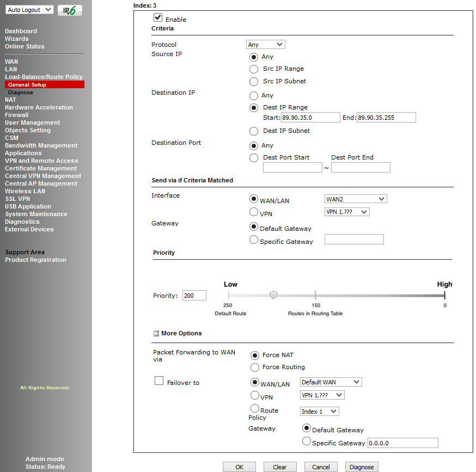Image resolution: width=476 pixels, height=472 pixels.
Task: Select Destination Port Any radio
Action: coord(254,146)
